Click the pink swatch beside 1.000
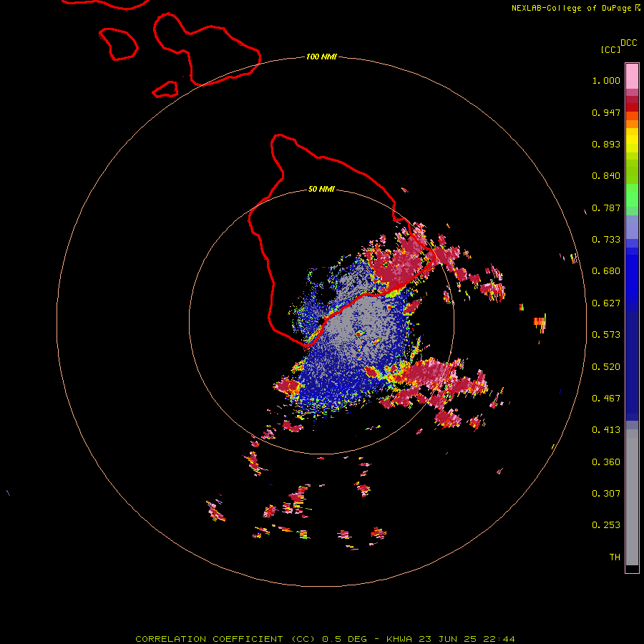644x644 pixels. 632,77
